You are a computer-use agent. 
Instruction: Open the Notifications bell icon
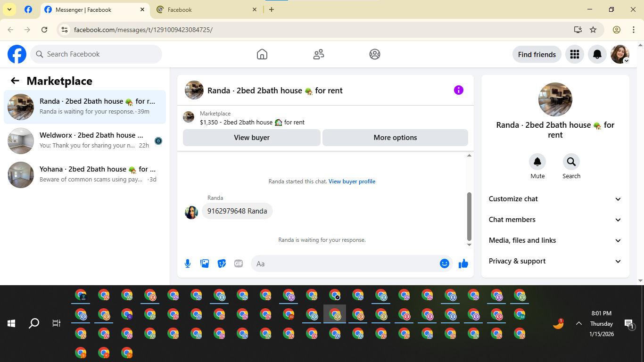597,54
